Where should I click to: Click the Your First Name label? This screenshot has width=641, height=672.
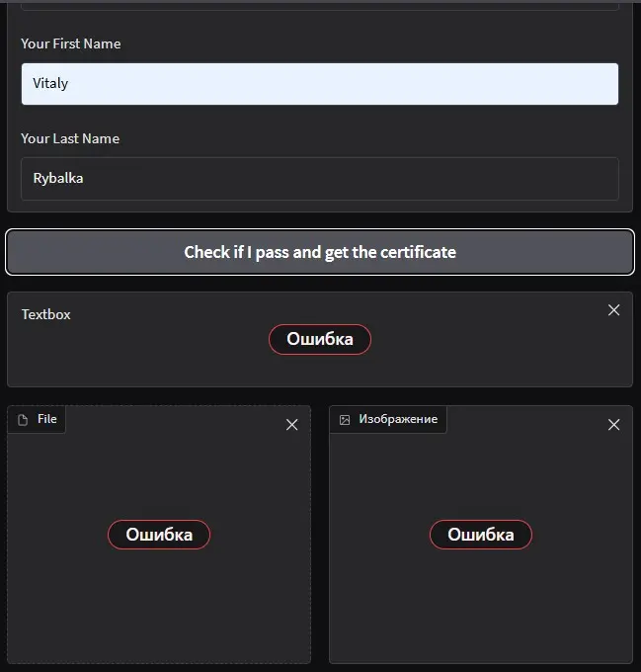click(x=71, y=43)
